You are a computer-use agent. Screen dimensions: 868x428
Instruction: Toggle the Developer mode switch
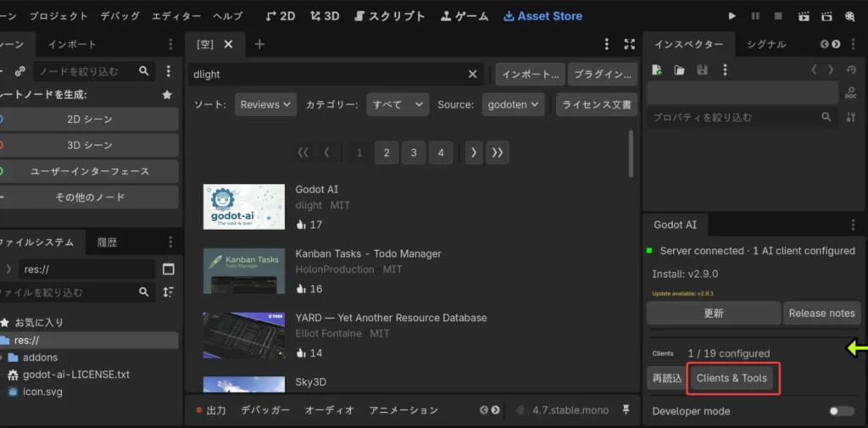842,411
